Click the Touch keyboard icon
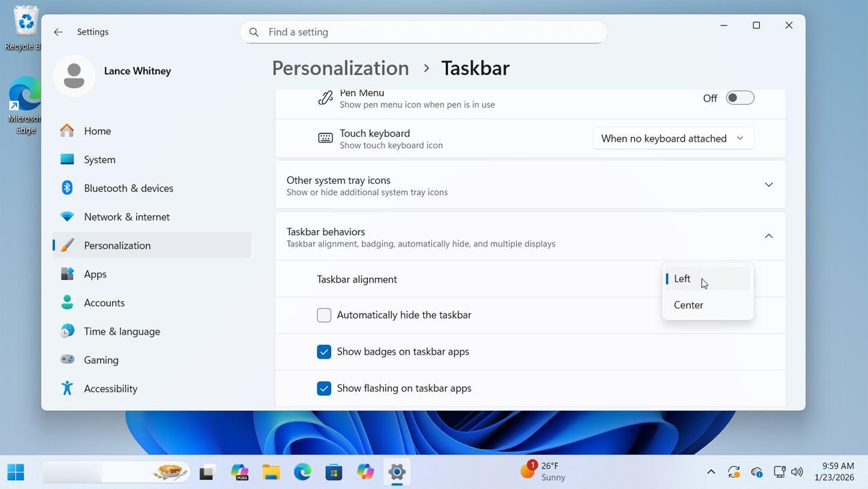 click(325, 138)
